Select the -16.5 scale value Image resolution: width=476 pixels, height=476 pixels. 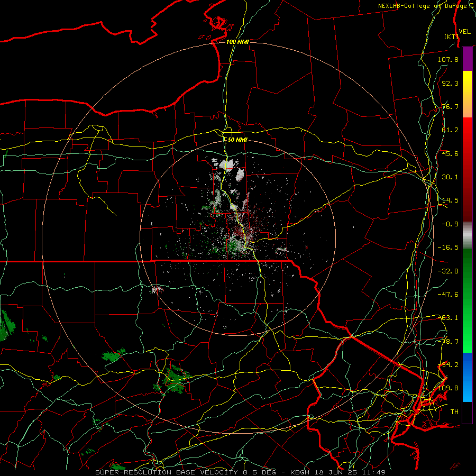point(448,248)
